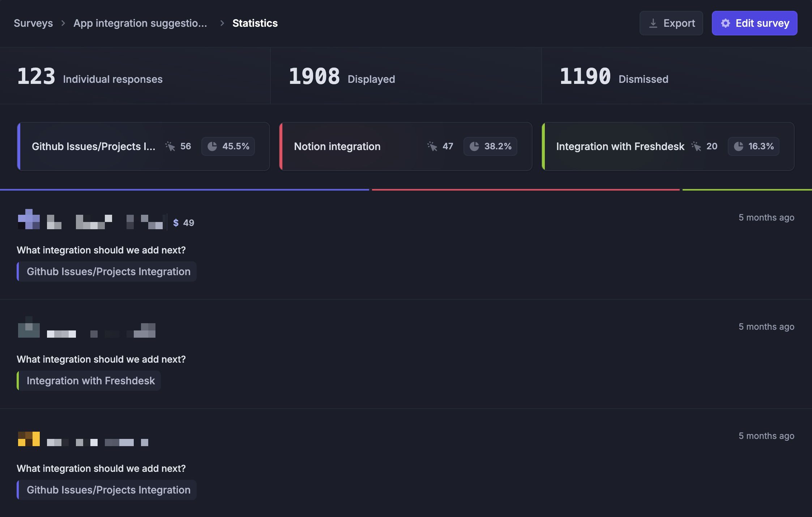812x517 pixels.
Task: Click the green Freshdesk segment of distribution bar
Action: (x=747, y=189)
